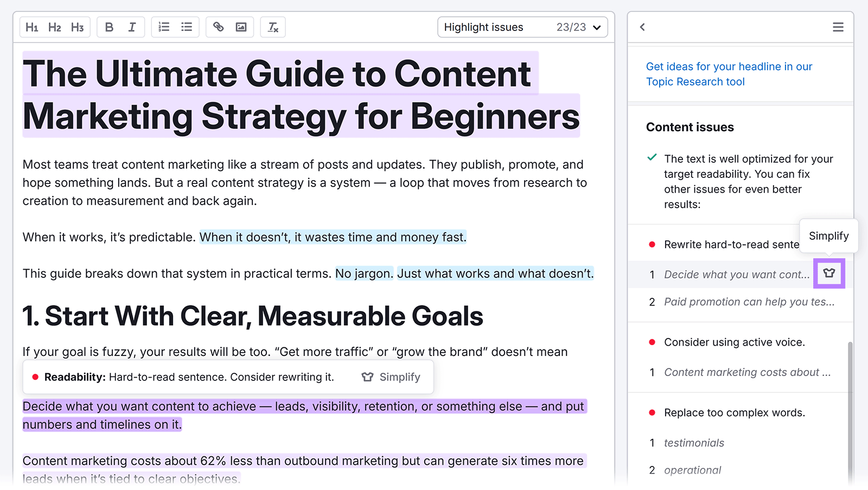Insert a hyperlink using the chain icon

click(218, 27)
